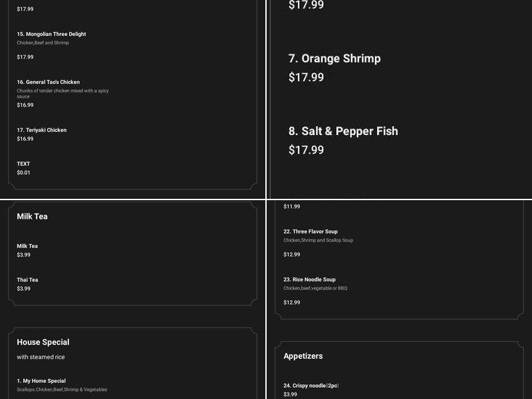532x399 pixels.
Task: Open 22. Three Flavor Soup item
Action: (x=311, y=231)
